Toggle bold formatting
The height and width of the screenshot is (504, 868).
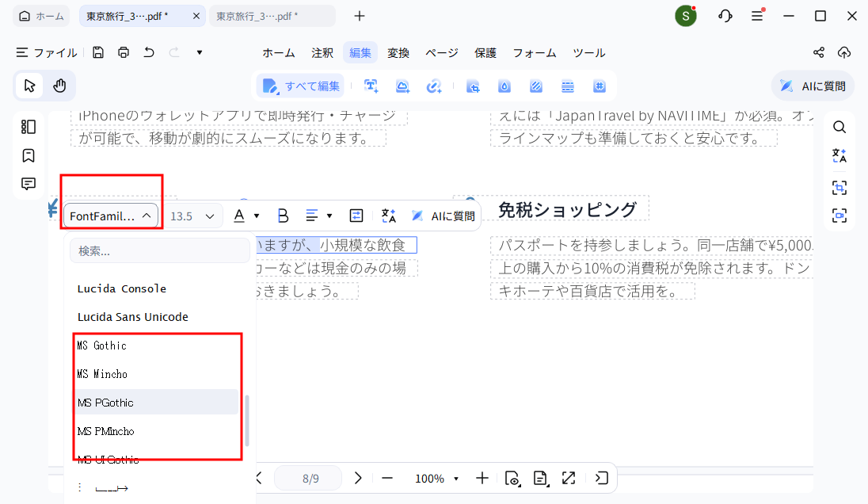pyautogui.click(x=283, y=216)
